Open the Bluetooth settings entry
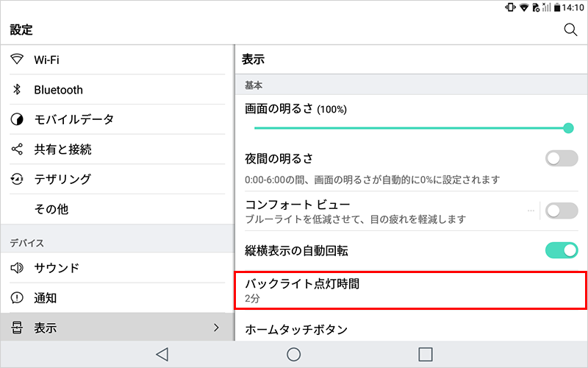 [x=118, y=89]
